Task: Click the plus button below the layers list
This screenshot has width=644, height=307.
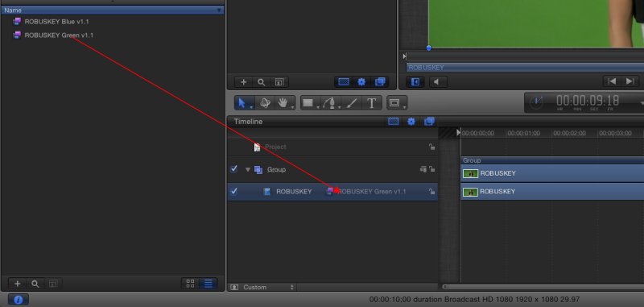Action: (244, 81)
